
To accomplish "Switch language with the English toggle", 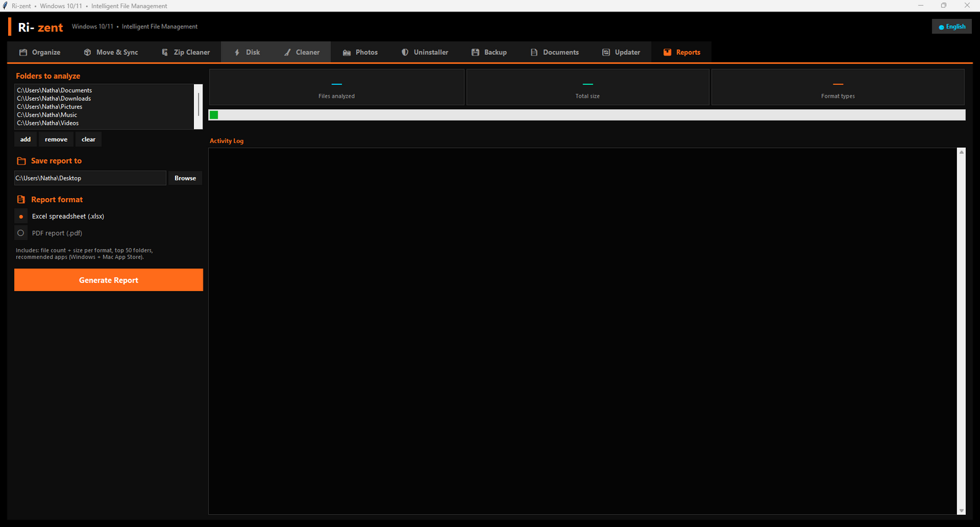I will tap(952, 27).
